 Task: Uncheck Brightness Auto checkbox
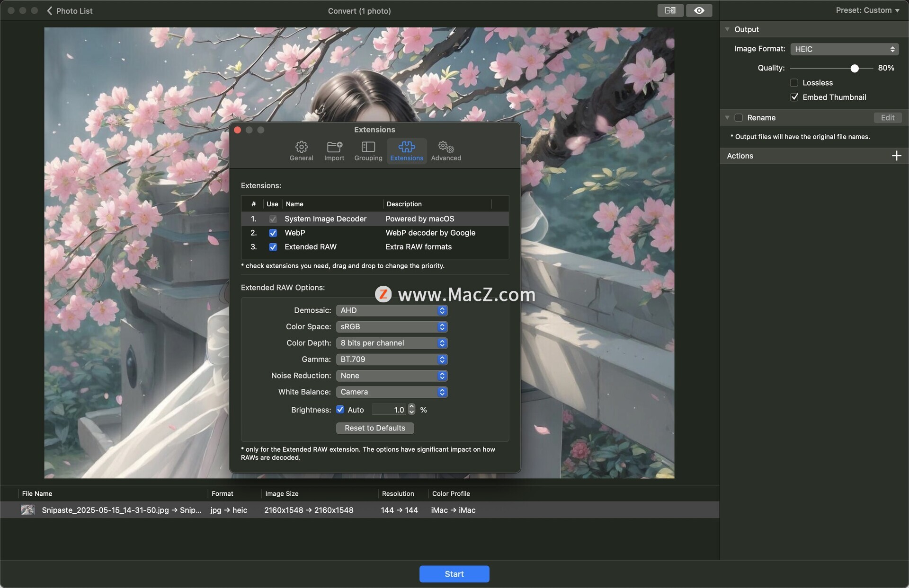340,410
